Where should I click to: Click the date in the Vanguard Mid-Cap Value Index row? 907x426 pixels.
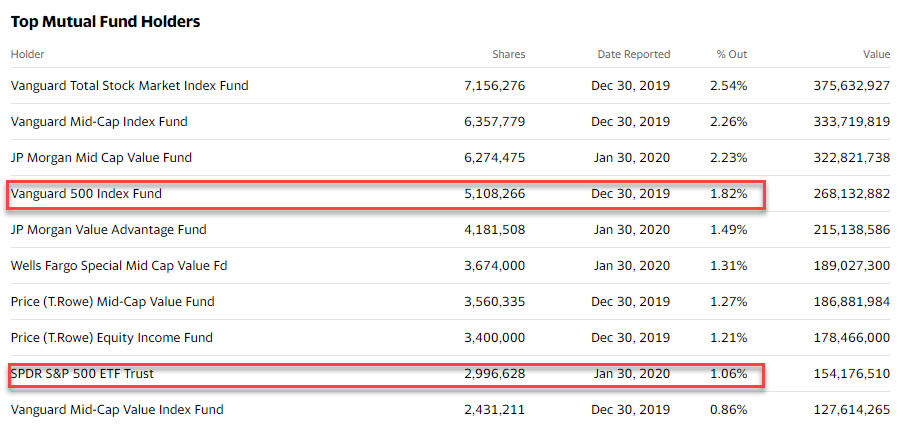point(631,410)
